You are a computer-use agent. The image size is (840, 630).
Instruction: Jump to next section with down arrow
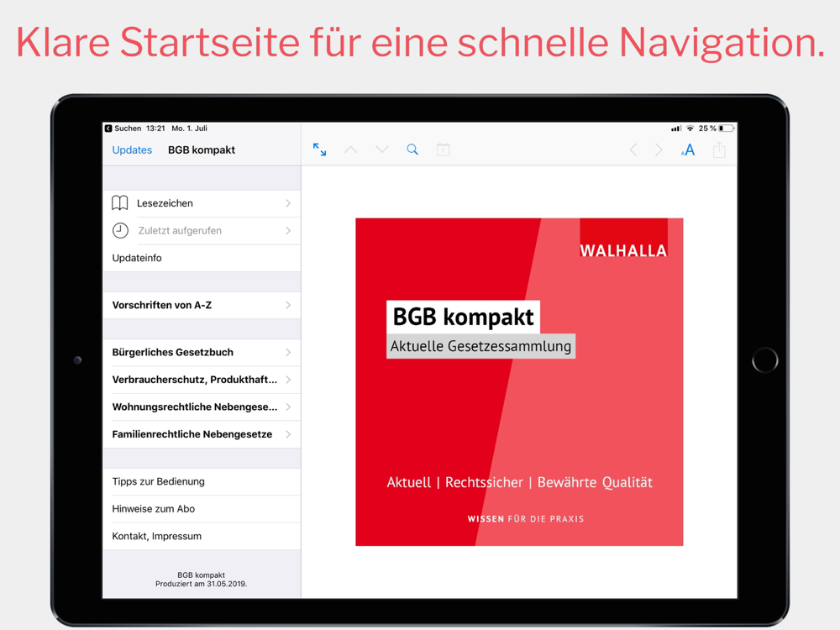382,150
